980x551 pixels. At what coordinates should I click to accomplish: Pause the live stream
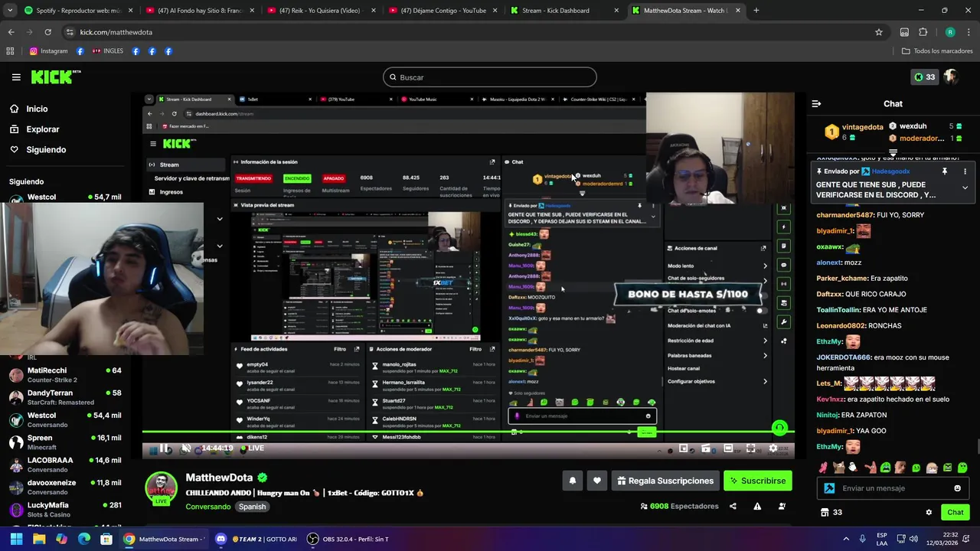(x=164, y=448)
